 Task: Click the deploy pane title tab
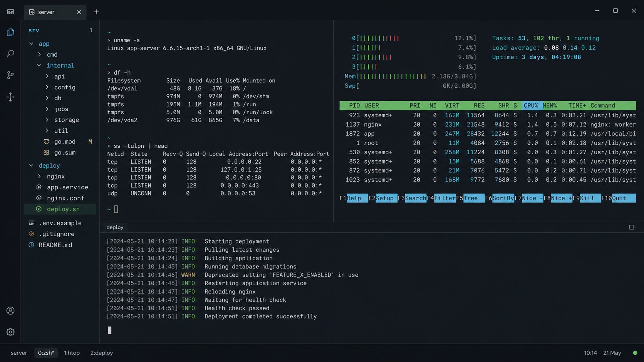click(x=115, y=227)
